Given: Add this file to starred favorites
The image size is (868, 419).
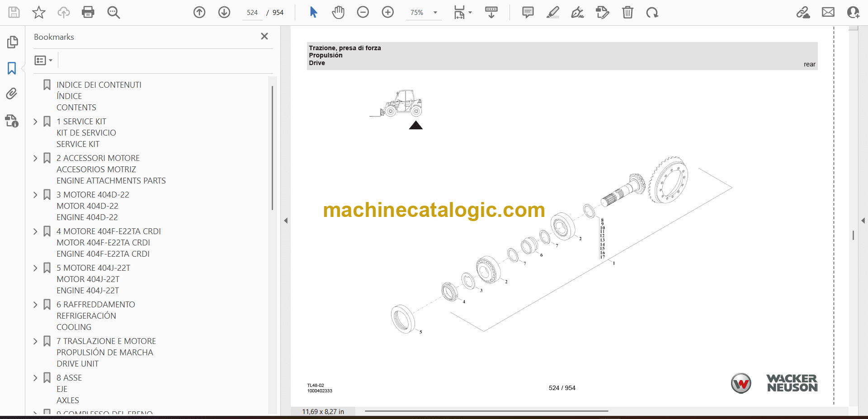Looking at the screenshot, I should click(x=39, y=12).
